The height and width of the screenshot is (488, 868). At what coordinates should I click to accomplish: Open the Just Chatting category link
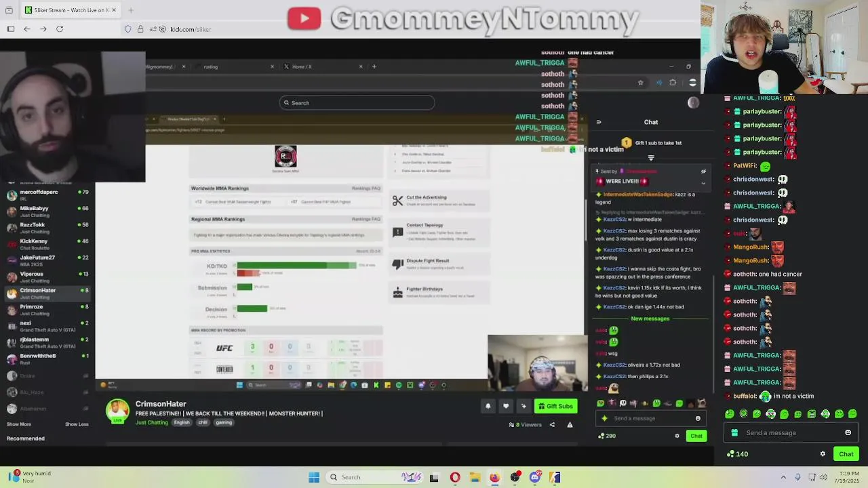pos(152,422)
